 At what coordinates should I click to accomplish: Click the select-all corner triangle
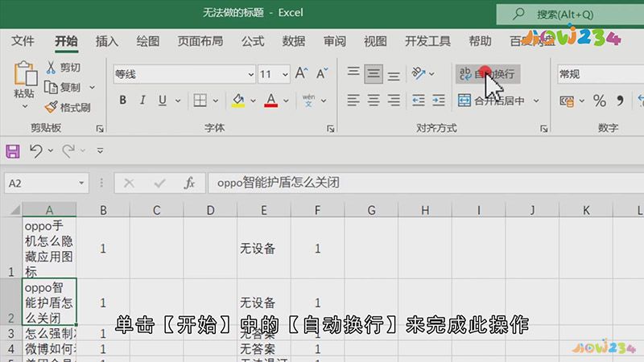click(14, 210)
